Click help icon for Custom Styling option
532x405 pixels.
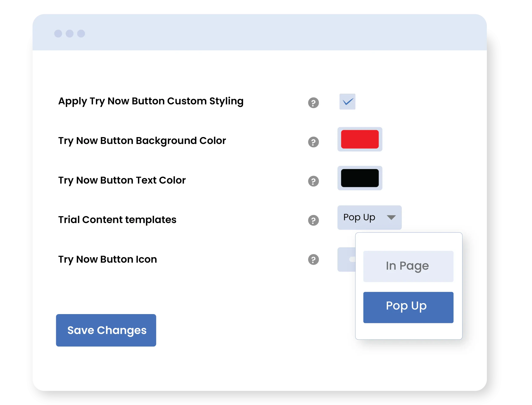click(x=313, y=103)
